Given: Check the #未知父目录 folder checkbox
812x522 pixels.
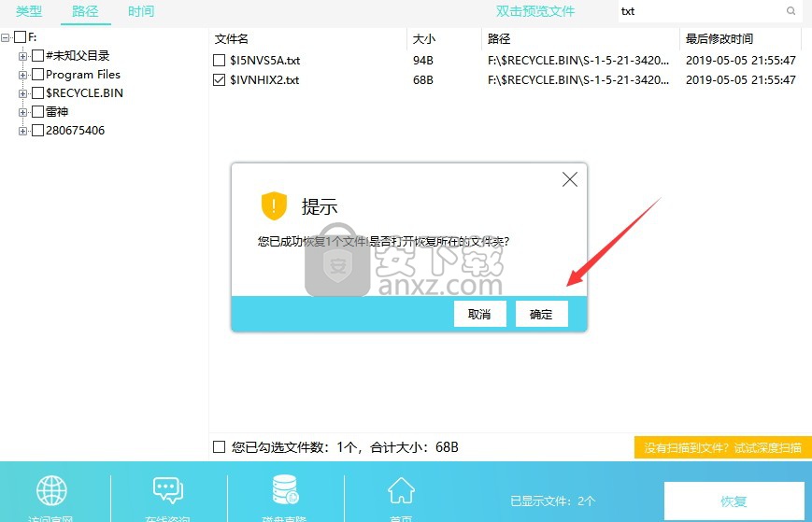Looking at the screenshot, I should coord(37,56).
